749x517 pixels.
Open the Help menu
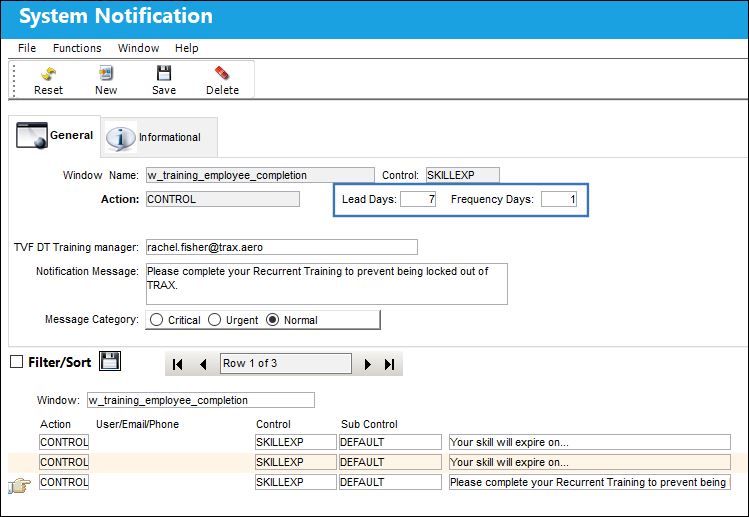pyautogui.click(x=186, y=48)
